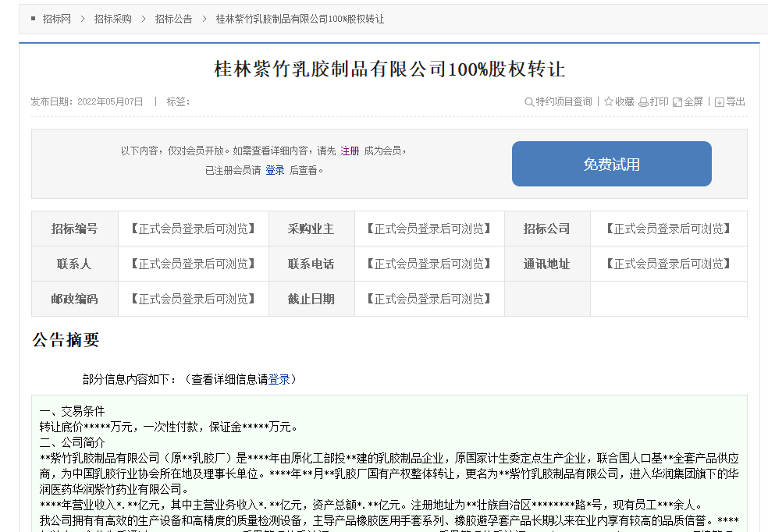The height and width of the screenshot is (532, 768).
Task: Click the 二、公司简介 heading line
Action: 72,442
